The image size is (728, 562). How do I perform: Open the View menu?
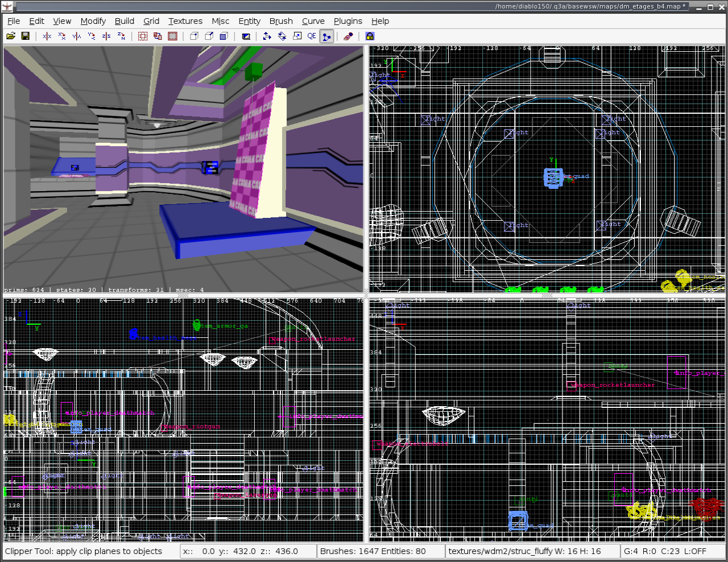point(62,21)
